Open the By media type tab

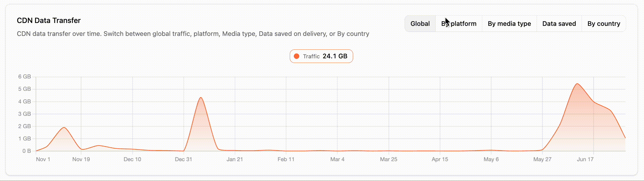(x=509, y=24)
